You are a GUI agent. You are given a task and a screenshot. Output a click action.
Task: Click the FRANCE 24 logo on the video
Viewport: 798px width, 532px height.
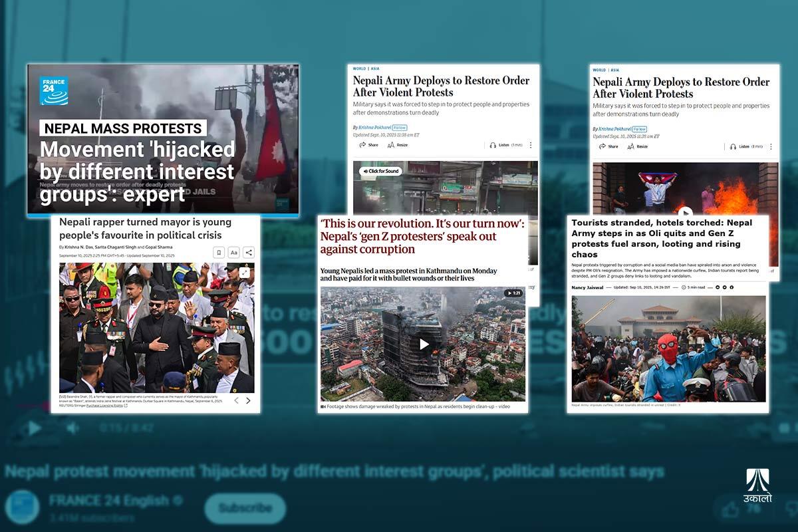pos(54,90)
